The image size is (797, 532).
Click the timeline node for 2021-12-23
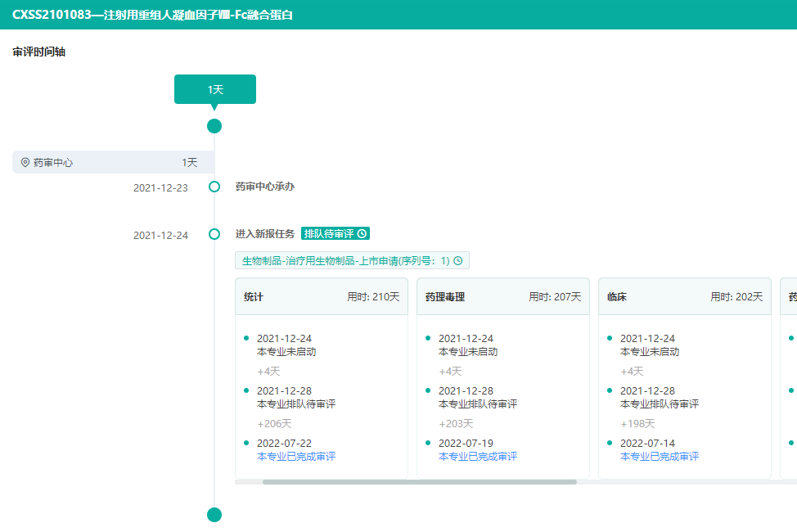pos(214,187)
